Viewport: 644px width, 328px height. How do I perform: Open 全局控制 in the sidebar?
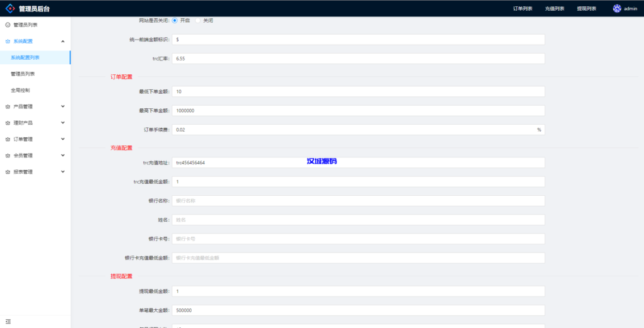(20, 90)
